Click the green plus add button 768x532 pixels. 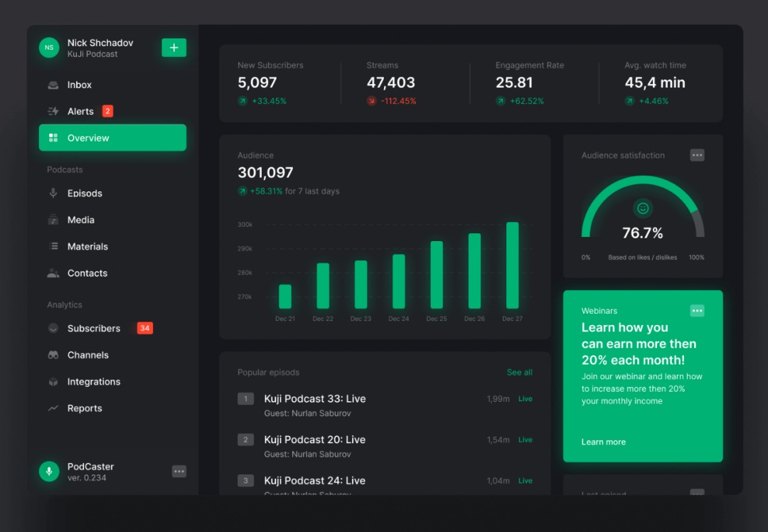174,48
